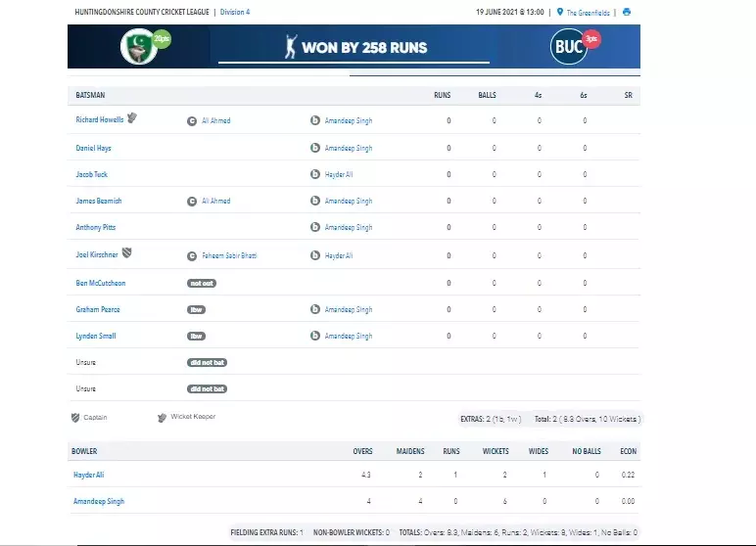Click the captain shield icon in the legend
This screenshot has height=546, width=756.
coord(75,417)
